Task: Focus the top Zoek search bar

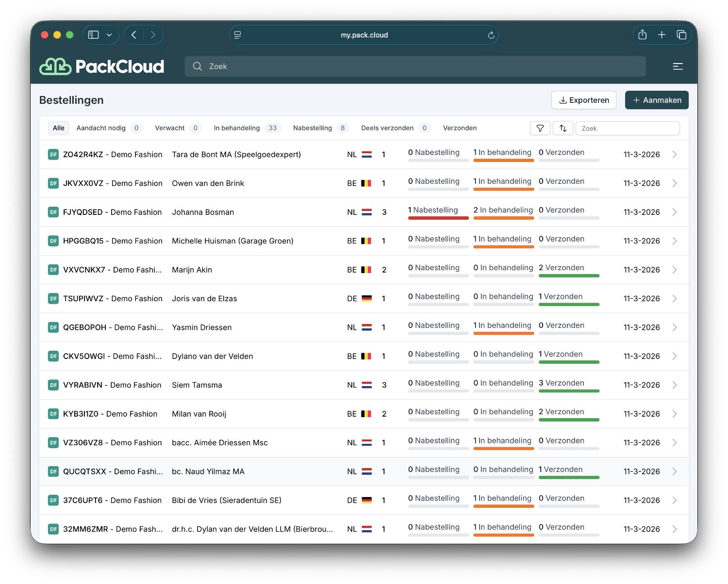Action: [x=415, y=66]
